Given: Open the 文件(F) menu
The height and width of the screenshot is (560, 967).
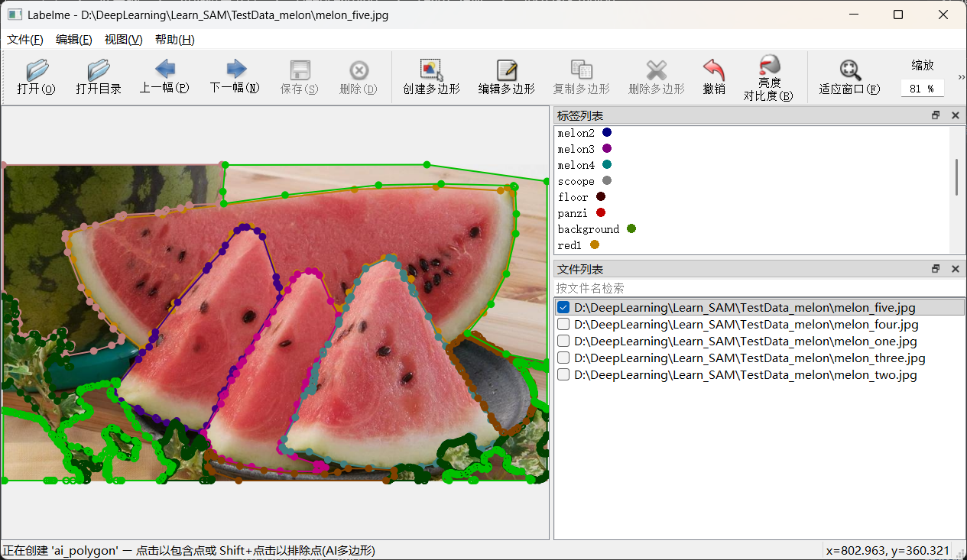Looking at the screenshot, I should coord(25,40).
